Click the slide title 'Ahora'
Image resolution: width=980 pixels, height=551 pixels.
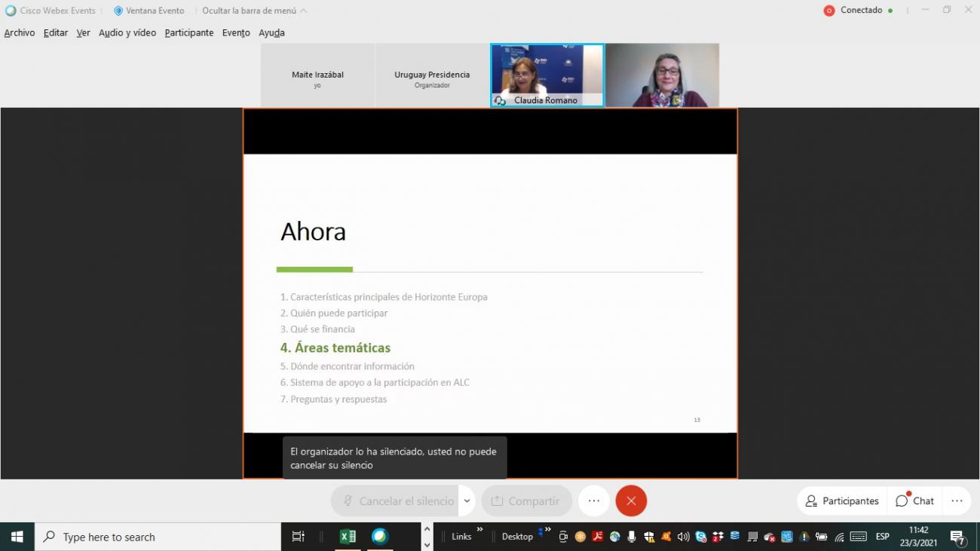point(313,231)
